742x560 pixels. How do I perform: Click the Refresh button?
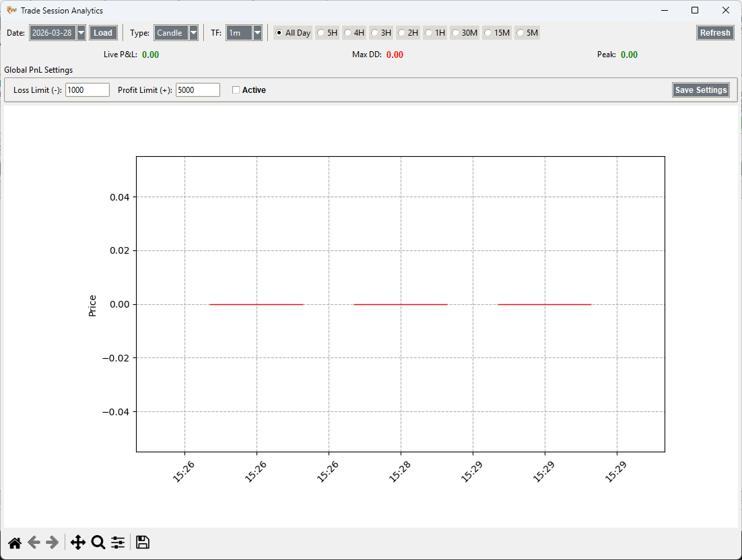pos(715,32)
